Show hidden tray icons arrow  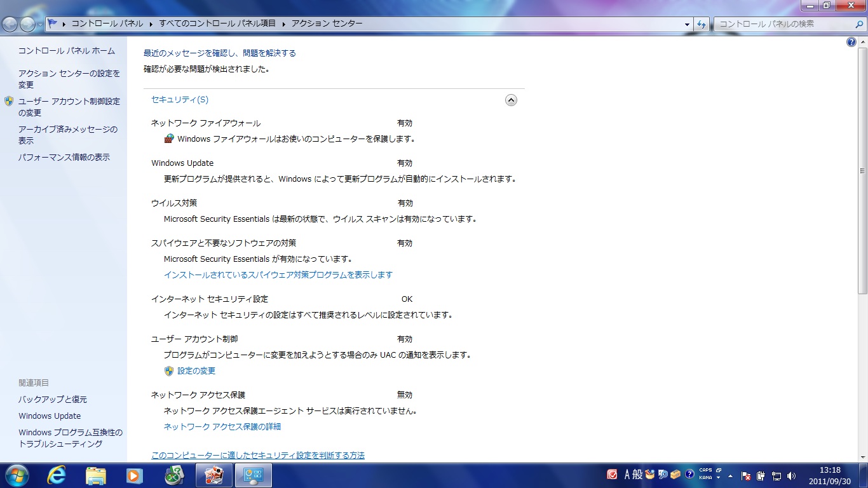tap(730, 475)
